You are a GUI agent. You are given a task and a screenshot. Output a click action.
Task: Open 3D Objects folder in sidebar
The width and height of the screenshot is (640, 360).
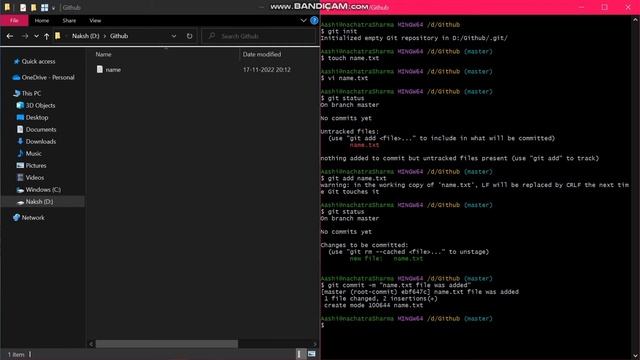coord(40,105)
